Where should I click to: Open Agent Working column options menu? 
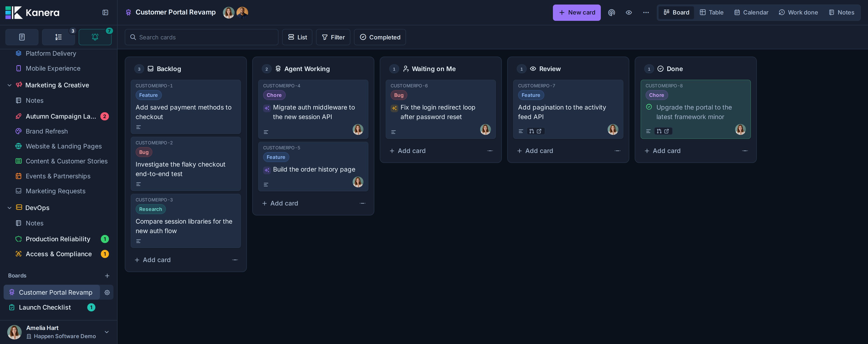[363, 203]
